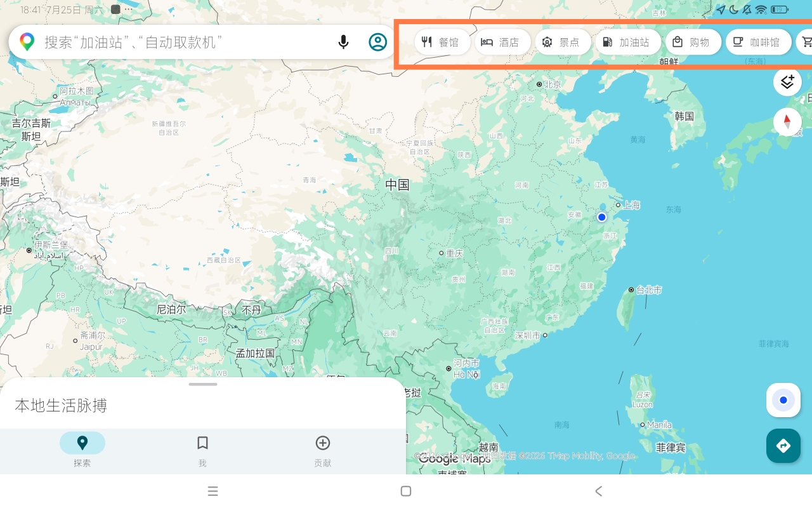Tap the Wi-Fi status bar icon

(x=761, y=10)
